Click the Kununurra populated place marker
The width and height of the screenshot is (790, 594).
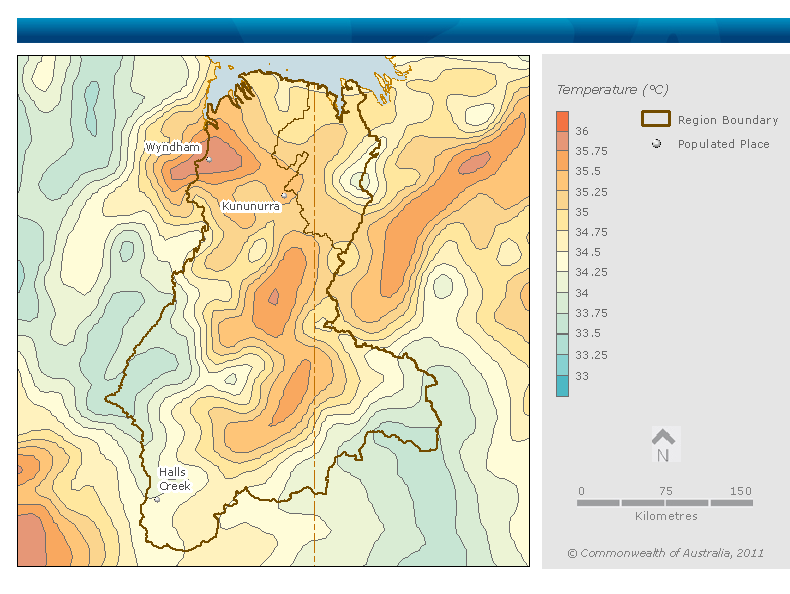click(x=284, y=195)
